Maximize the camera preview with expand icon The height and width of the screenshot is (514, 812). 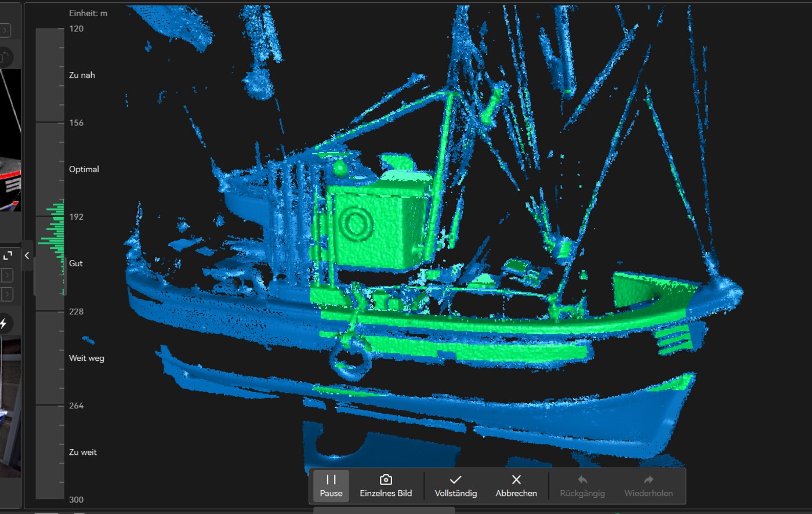tap(8, 255)
